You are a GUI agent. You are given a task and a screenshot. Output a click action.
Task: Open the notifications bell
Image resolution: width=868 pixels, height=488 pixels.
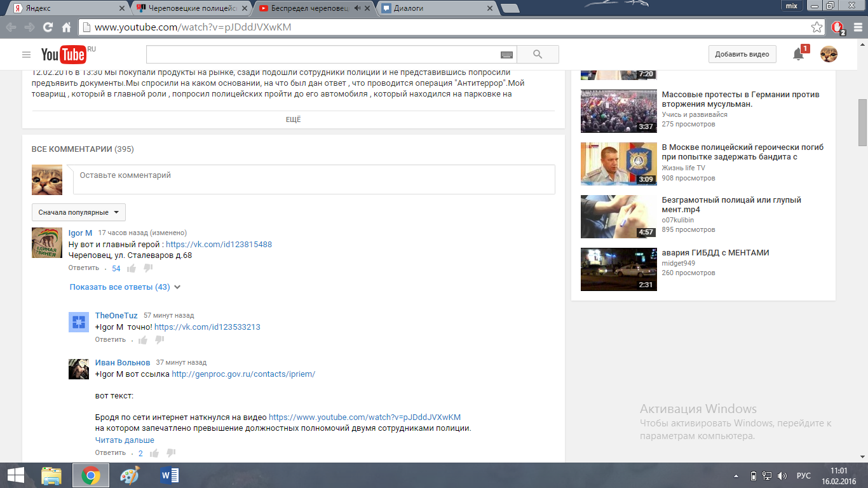pos(799,55)
